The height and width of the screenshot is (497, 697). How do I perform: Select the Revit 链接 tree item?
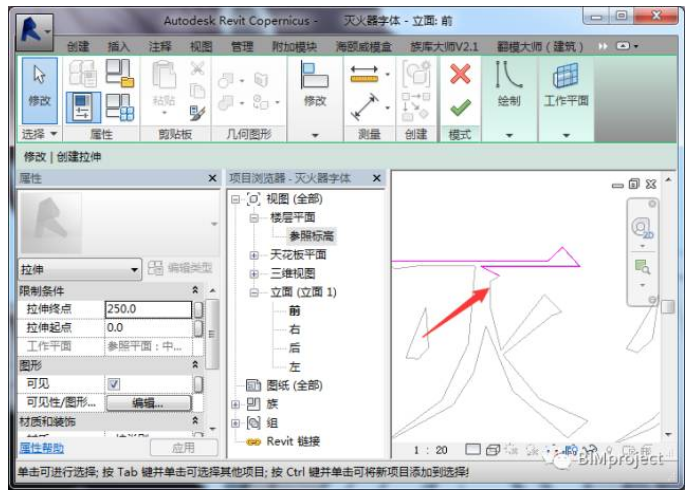(x=293, y=441)
